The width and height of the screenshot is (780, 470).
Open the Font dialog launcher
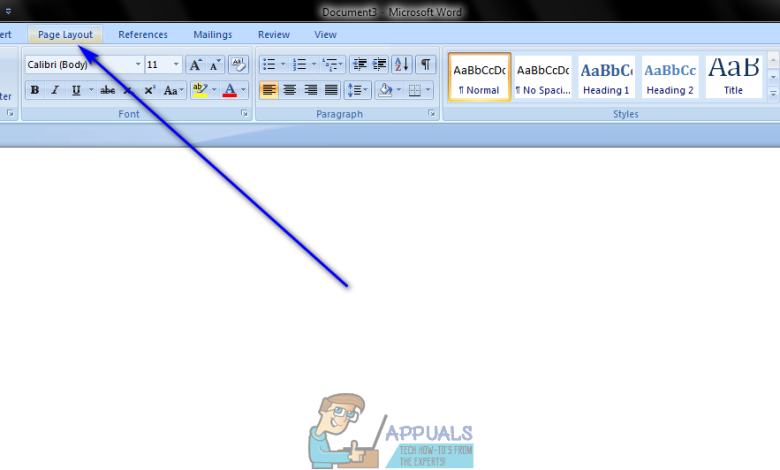[244, 113]
